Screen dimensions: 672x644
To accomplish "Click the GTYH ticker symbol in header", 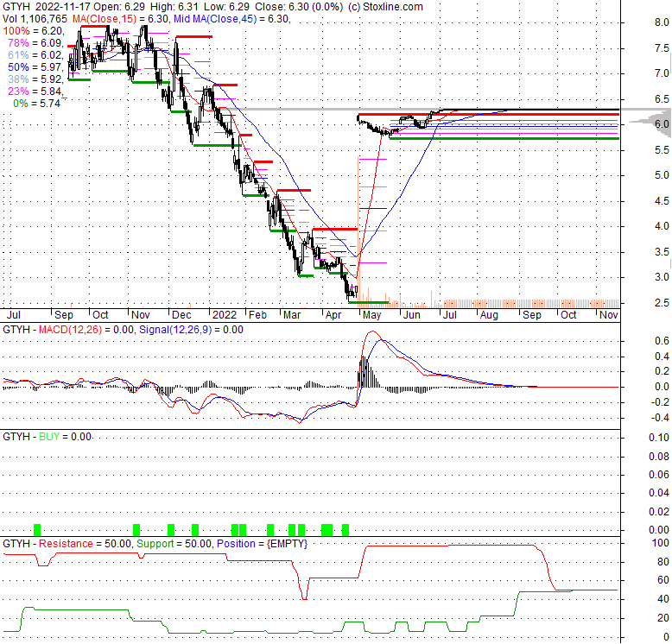I will click(16, 7).
